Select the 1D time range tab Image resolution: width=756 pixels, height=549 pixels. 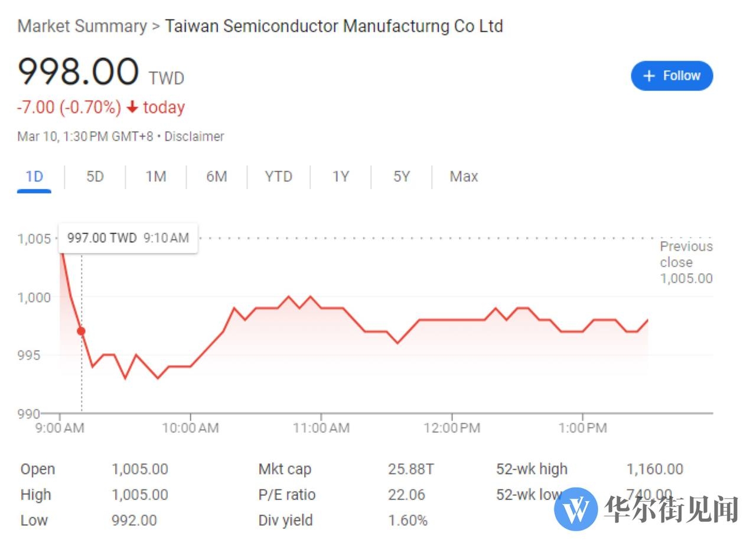34,177
